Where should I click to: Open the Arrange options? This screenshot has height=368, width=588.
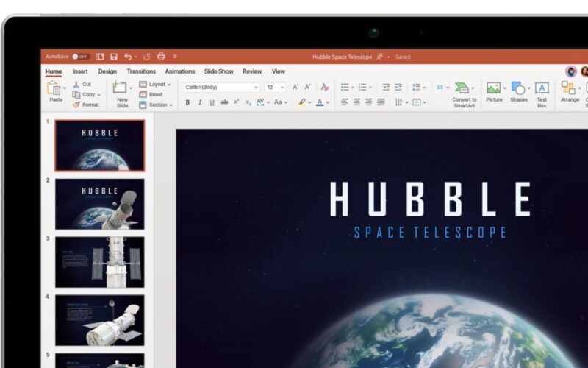[x=570, y=91]
